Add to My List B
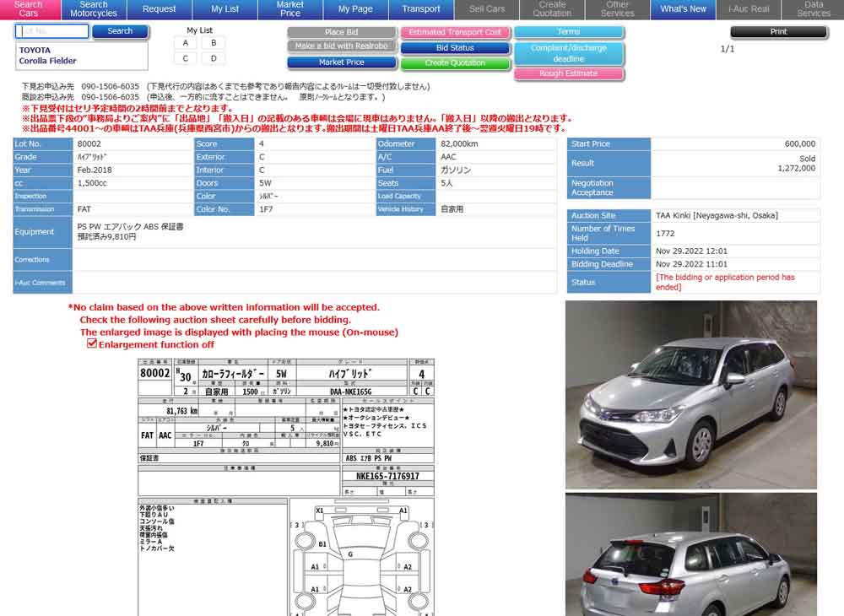 pyautogui.click(x=214, y=43)
